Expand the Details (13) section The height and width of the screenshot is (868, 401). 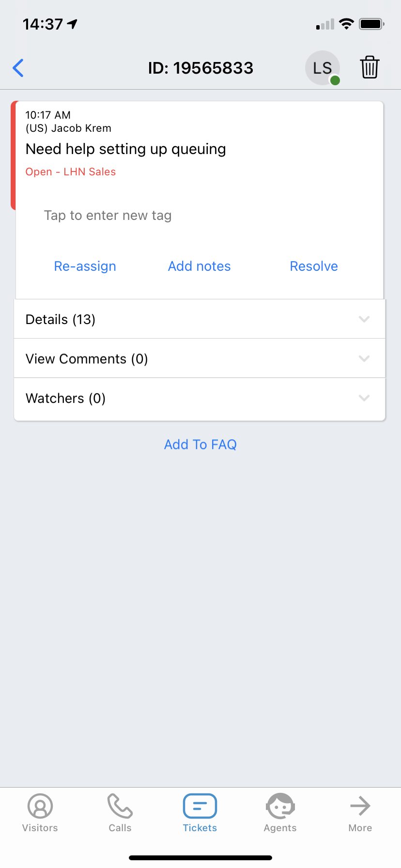coord(200,319)
